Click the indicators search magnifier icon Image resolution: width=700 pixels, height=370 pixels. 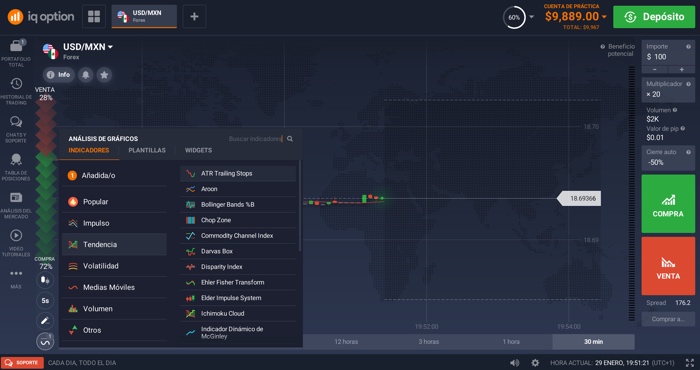coord(290,139)
